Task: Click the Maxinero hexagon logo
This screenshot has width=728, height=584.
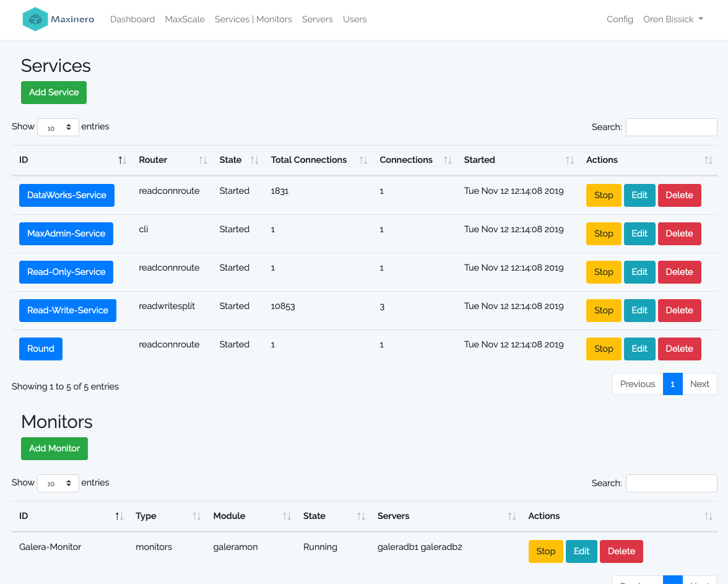Action: 35,19
